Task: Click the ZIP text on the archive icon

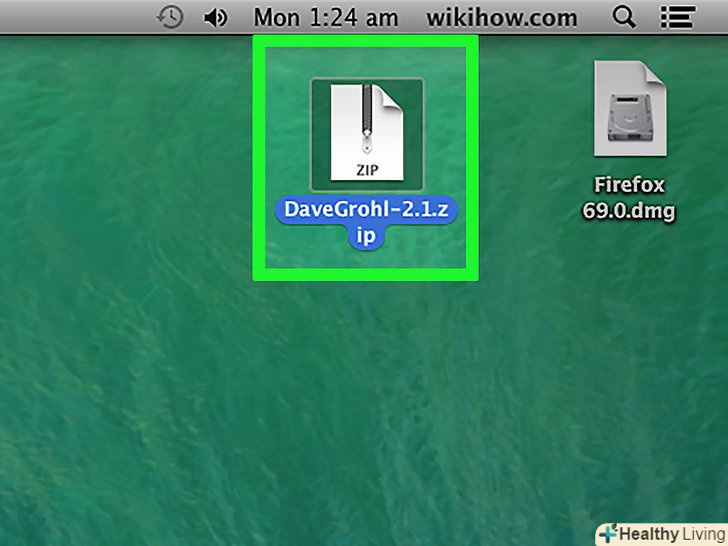Action: point(367,170)
